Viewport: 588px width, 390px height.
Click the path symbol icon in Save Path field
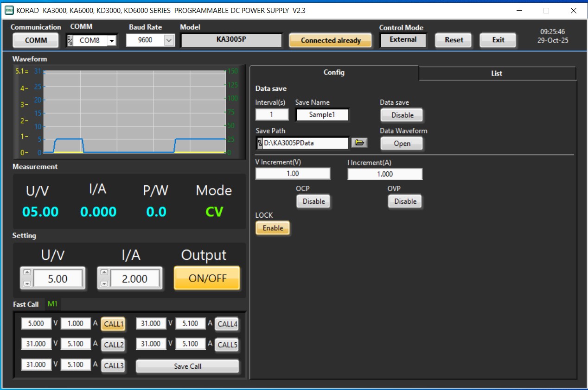(260, 143)
